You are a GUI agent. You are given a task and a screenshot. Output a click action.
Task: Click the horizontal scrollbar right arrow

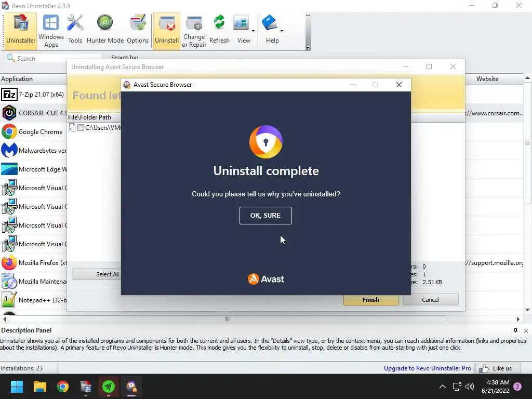[518, 319]
